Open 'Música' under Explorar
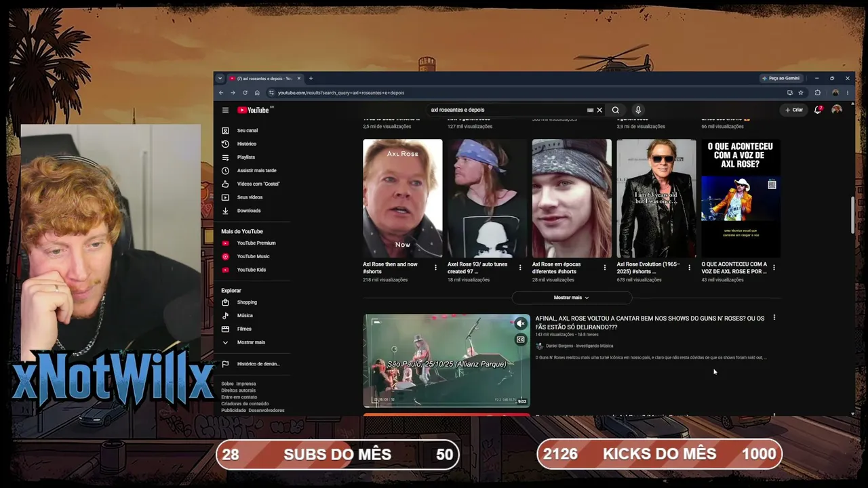This screenshot has width=868, height=488. coord(245,315)
